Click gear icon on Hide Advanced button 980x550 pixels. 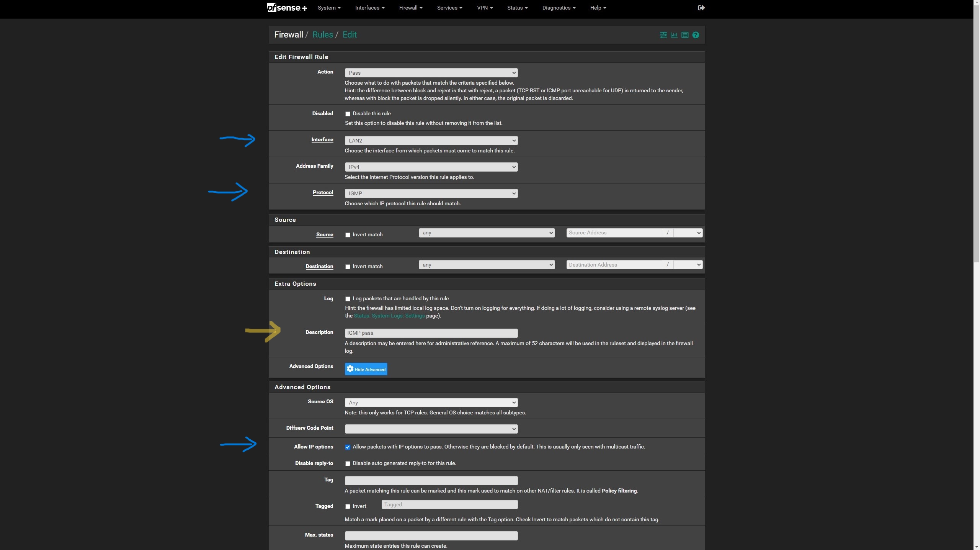(x=350, y=368)
